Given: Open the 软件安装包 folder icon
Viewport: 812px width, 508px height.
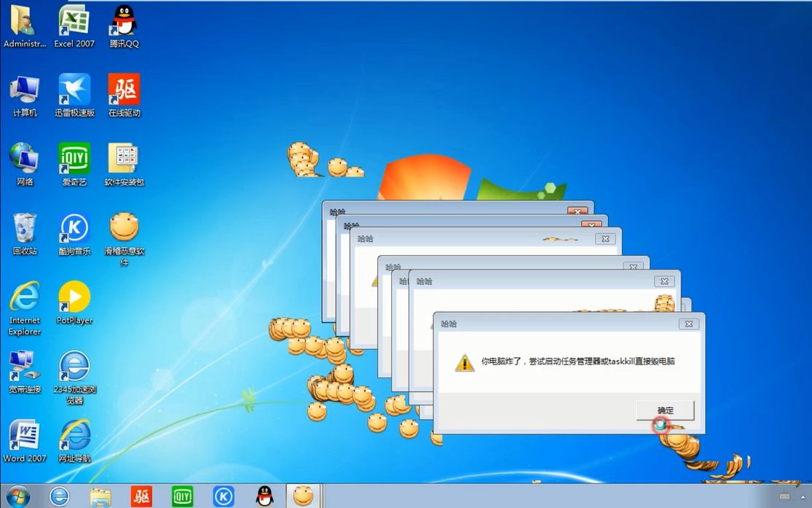Looking at the screenshot, I should pyautogui.click(x=125, y=165).
